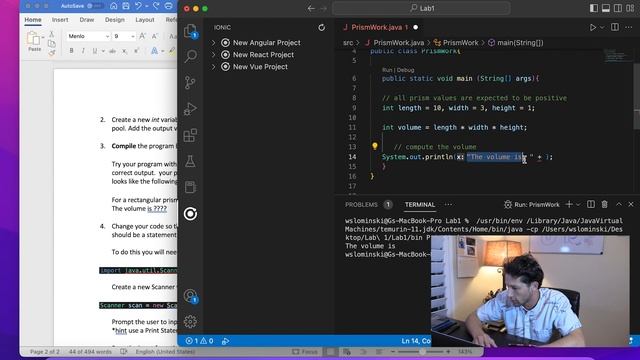Open the Accounts menu in activity bar
Image resolution: width=640 pixels, height=360 pixels.
pos(190,296)
